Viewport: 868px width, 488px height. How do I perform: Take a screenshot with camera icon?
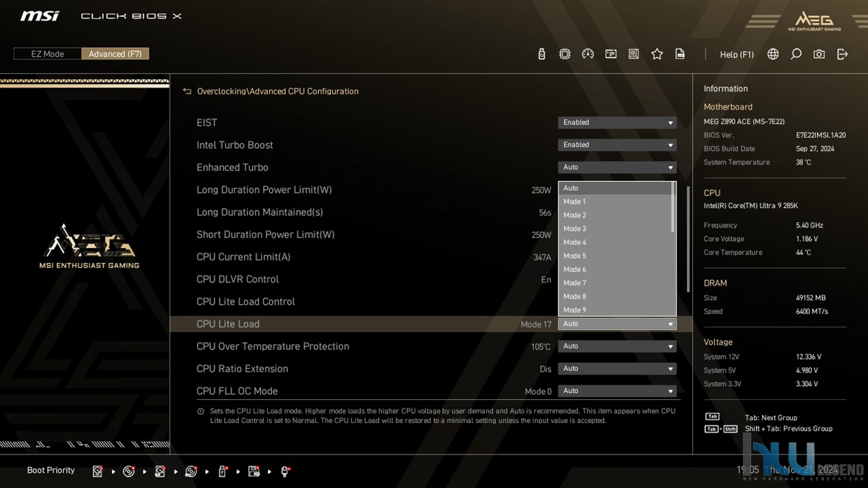click(819, 54)
